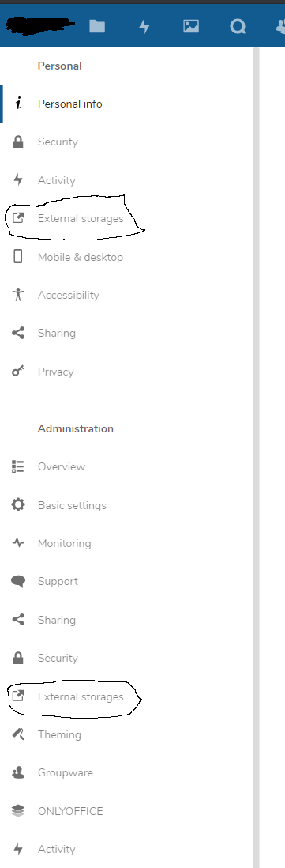Image resolution: width=285 pixels, height=868 pixels.
Task: Click the sidebar vertical scrollbar
Action: pos(256,457)
